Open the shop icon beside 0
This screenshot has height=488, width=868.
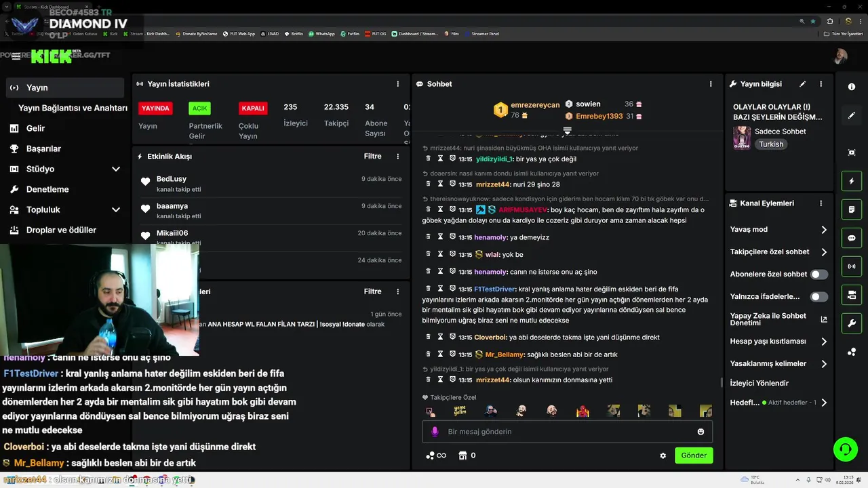point(462,455)
